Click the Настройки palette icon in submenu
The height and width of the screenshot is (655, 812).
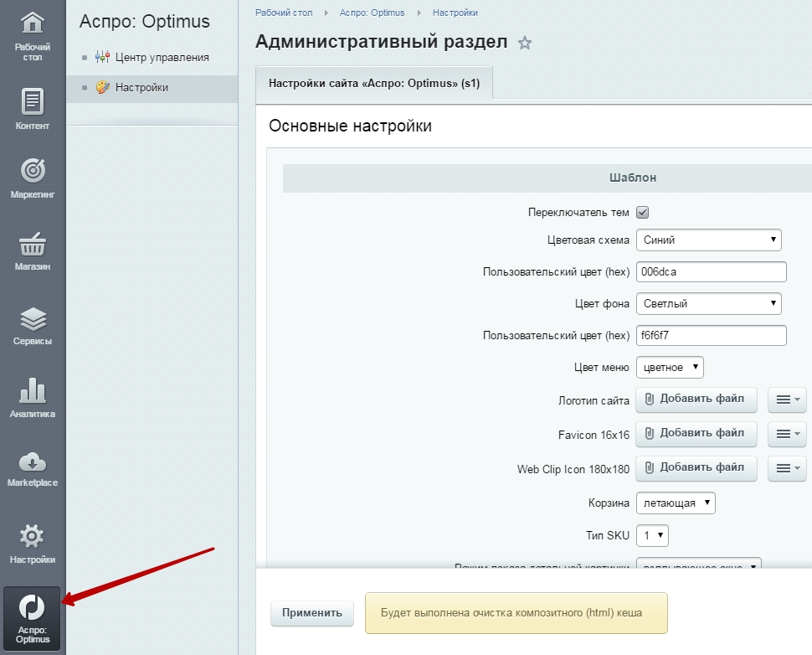tap(102, 87)
